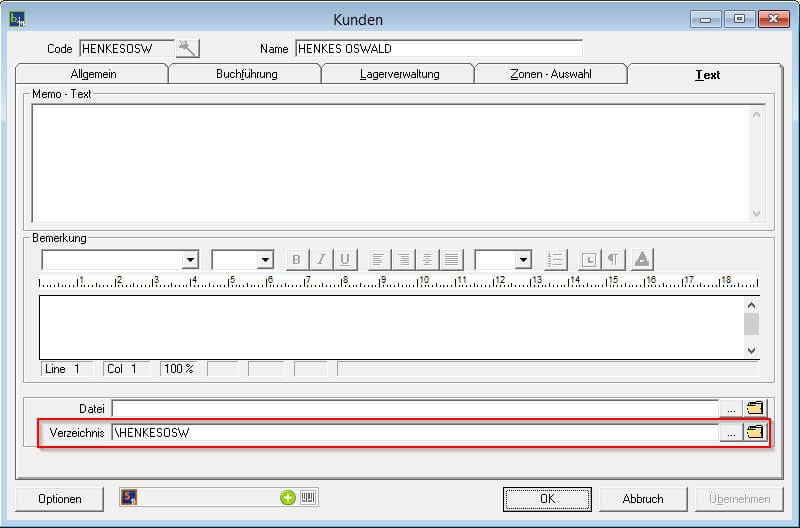Click inside the Memo - Text area

pos(390,163)
